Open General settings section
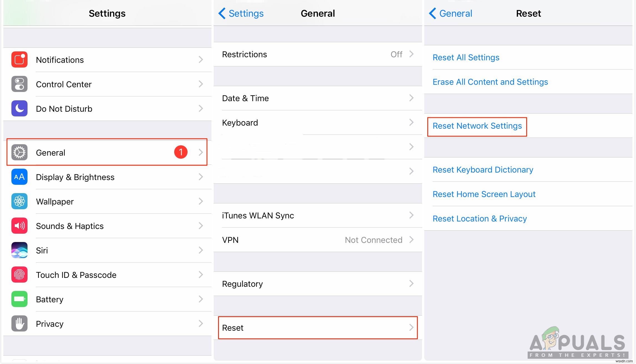Image resolution: width=636 pixels, height=364 pixels. pyautogui.click(x=107, y=152)
